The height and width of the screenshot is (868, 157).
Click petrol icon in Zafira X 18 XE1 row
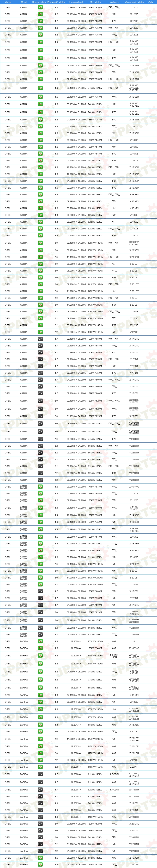40,695
